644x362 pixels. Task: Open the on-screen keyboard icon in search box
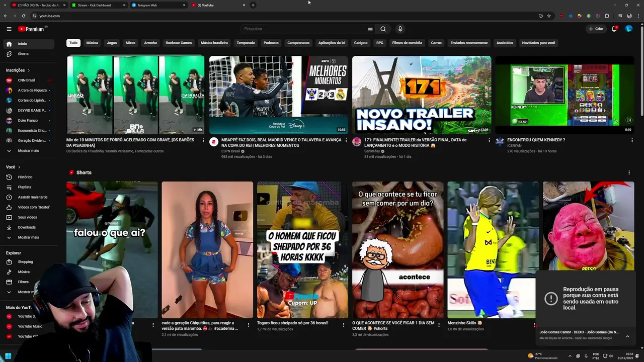[370, 29]
